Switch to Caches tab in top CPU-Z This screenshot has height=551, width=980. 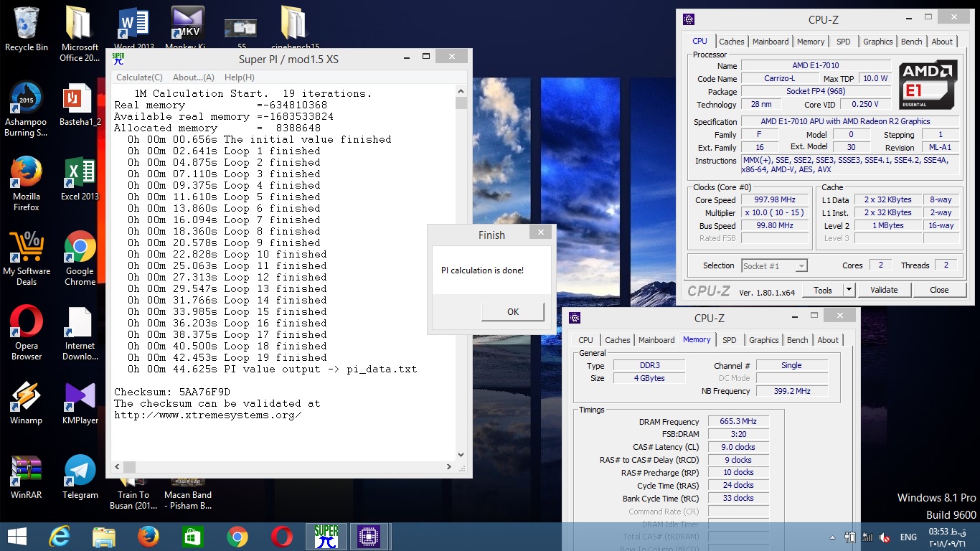[x=732, y=42]
